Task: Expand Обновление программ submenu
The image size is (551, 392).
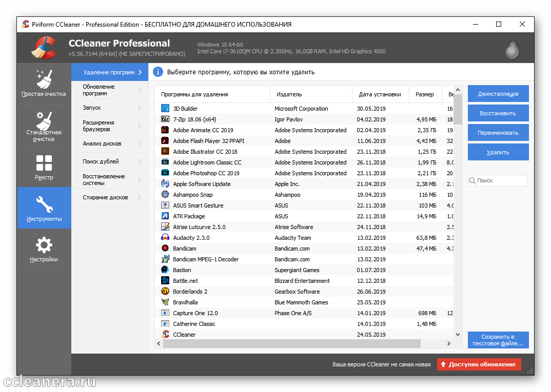Action: point(109,90)
